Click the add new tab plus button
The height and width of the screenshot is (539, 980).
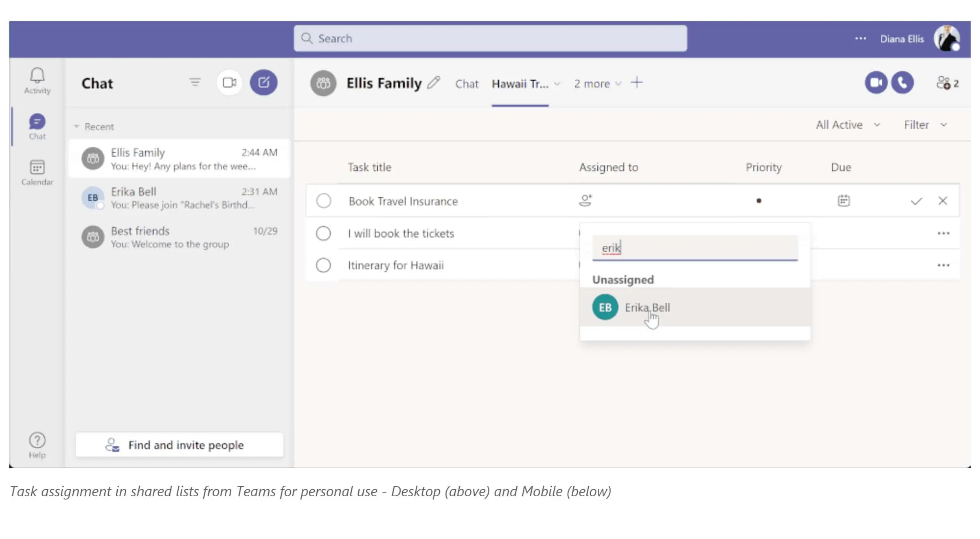tap(636, 82)
